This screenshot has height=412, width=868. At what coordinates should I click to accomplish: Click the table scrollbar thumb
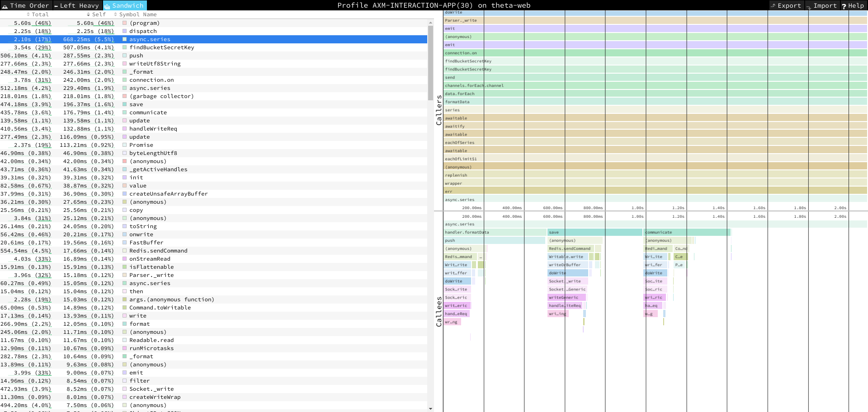click(x=430, y=63)
